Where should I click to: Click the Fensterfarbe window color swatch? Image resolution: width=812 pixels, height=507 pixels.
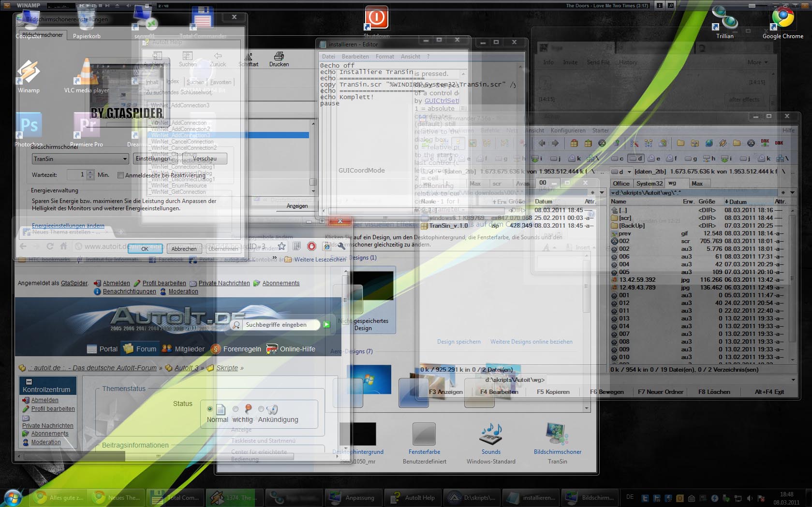pyautogui.click(x=424, y=434)
